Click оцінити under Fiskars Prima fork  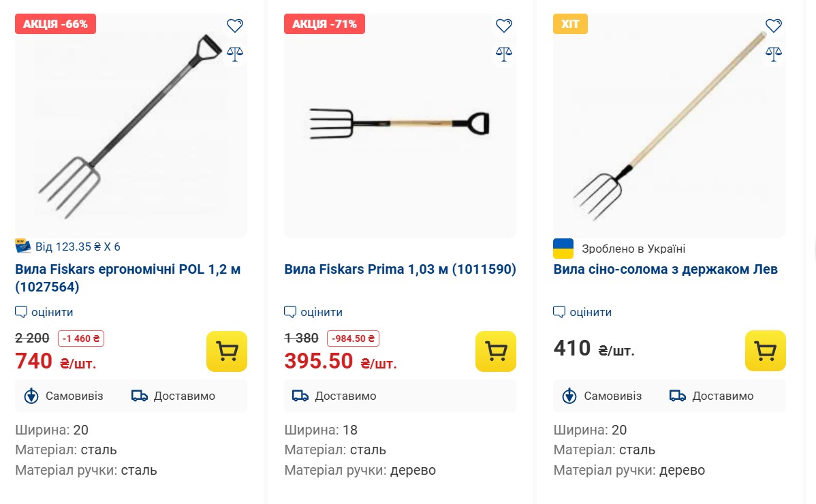pos(314,312)
